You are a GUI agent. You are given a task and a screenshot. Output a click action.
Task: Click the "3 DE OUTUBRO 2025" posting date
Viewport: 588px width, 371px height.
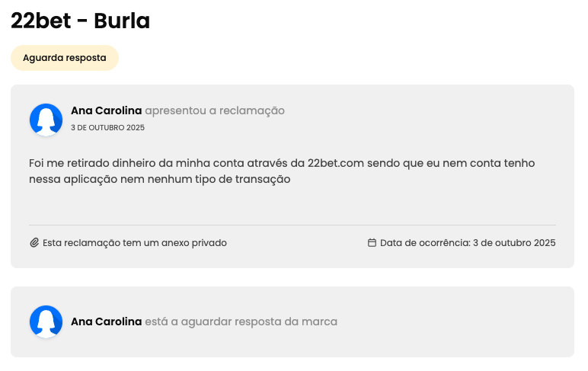pyautogui.click(x=107, y=128)
